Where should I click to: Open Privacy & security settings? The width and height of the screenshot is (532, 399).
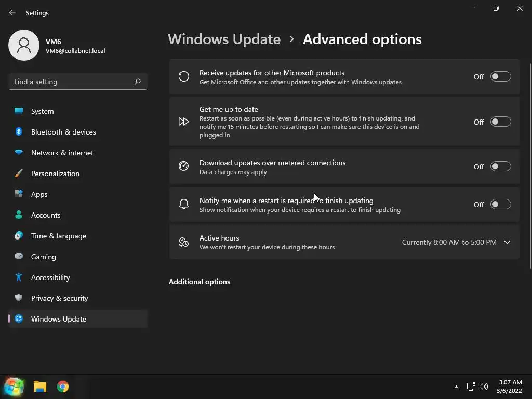78,298
